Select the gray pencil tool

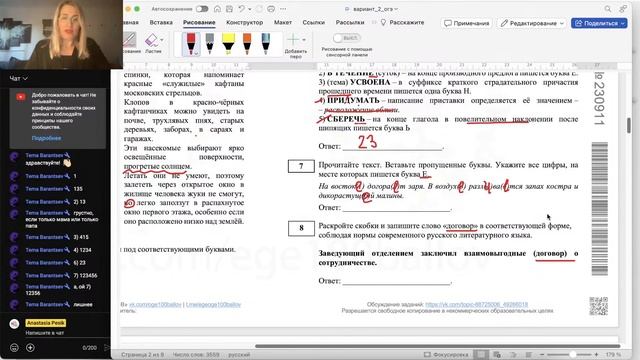coord(209,43)
